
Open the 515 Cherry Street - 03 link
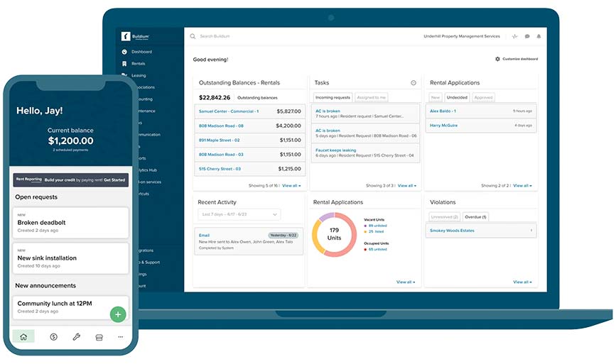pyautogui.click(x=220, y=169)
